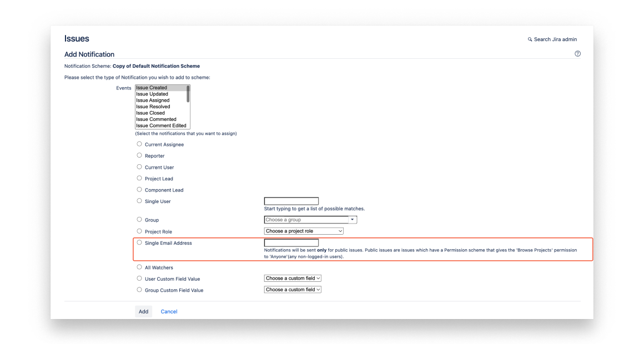The image size is (644, 344).
Task: Click the Search Jira admin magnifier icon
Action: [530, 39]
